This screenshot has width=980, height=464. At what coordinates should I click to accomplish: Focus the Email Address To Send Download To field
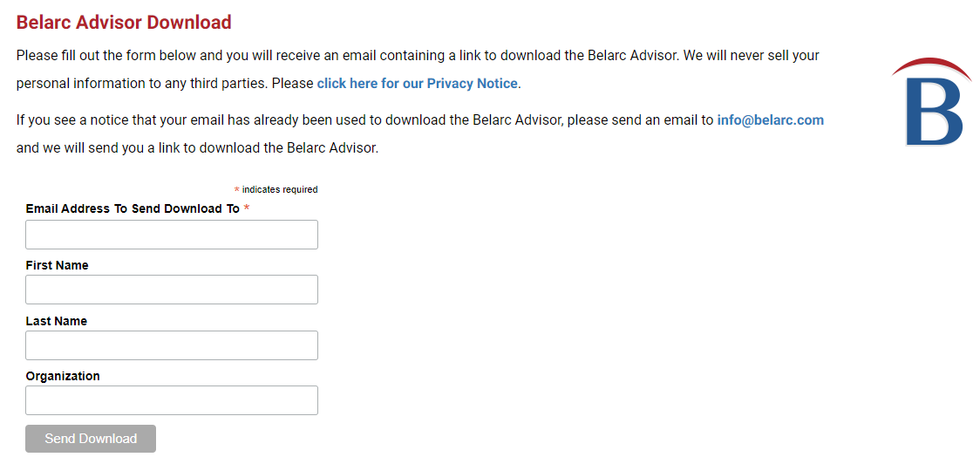pyautogui.click(x=172, y=235)
